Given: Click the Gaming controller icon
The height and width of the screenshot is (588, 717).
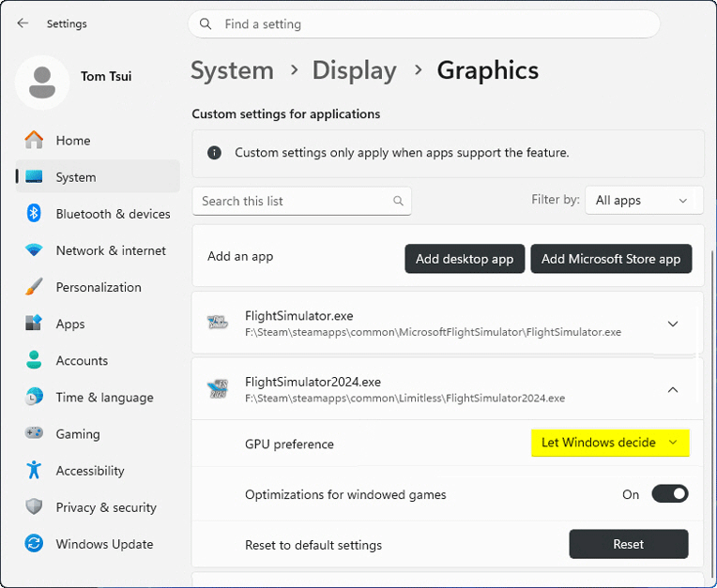Looking at the screenshot, I should (35, 434).
